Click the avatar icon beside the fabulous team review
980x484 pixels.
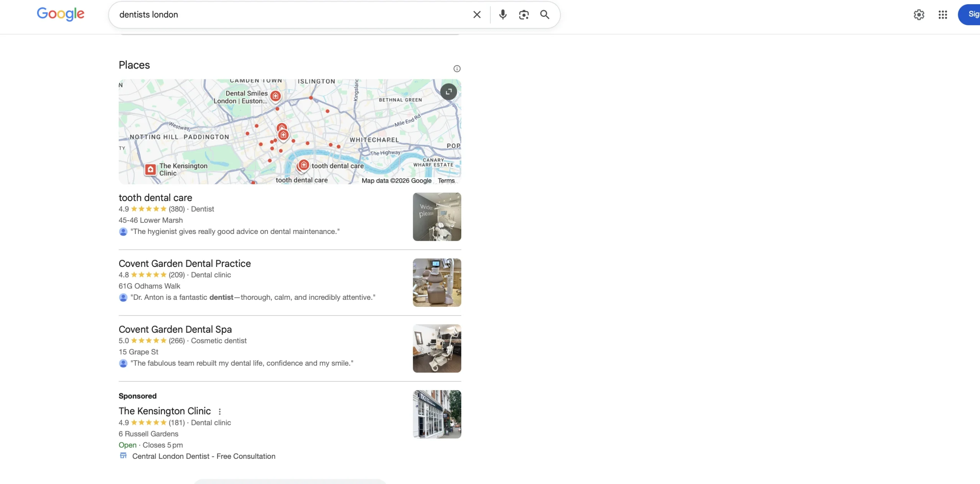(123, 363)
